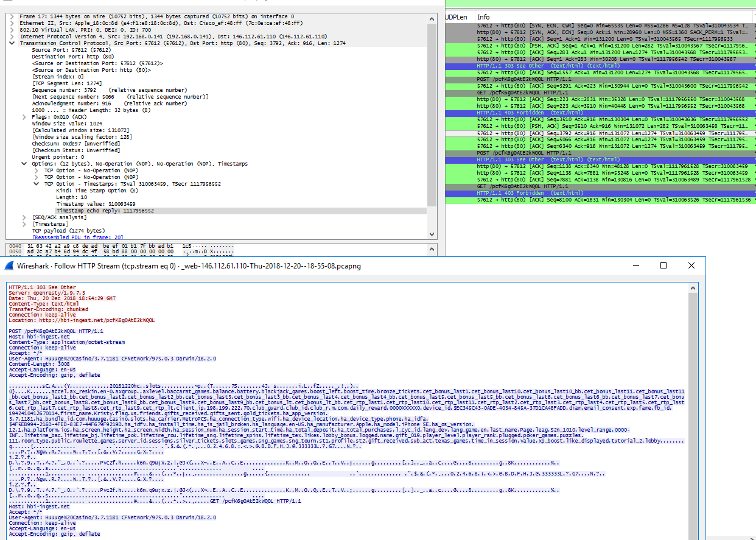Click the packet details scroll-down arrow
The width and height of the screenshot is (756, 540).
click(x=432, y=234)
